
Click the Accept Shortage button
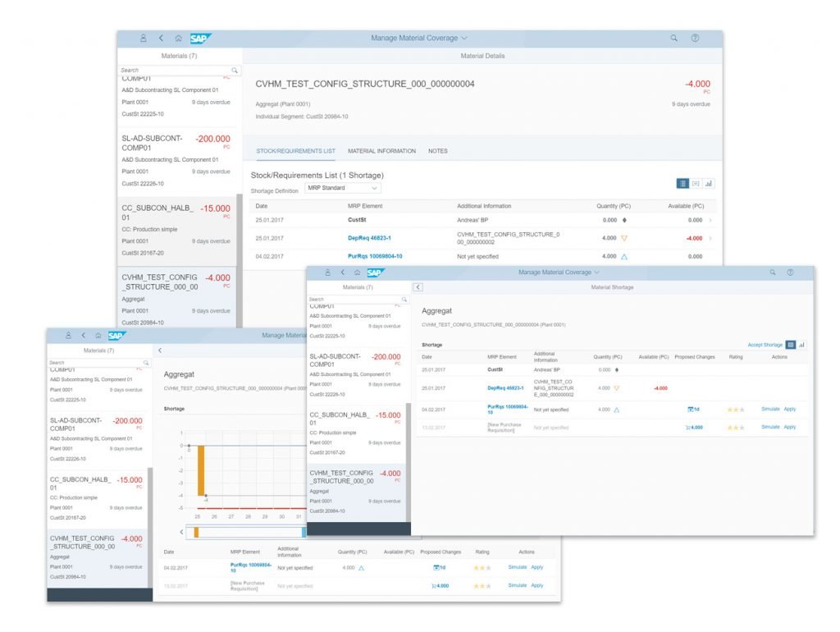pos(764,345)
